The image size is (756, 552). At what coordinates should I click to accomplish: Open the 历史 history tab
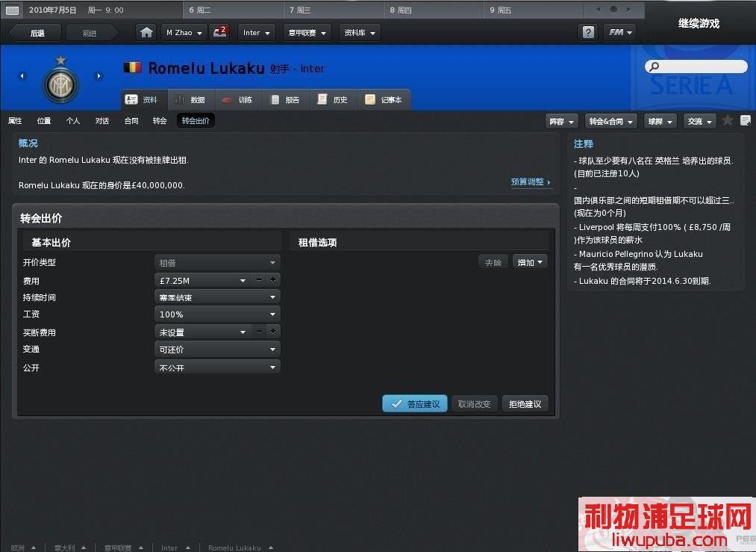(x=333, y=100)
